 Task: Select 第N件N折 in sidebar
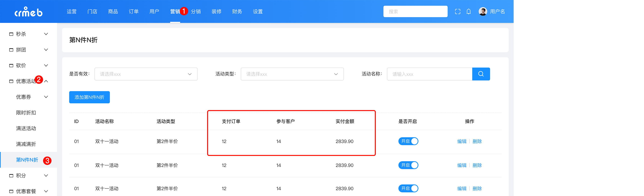click(x=27, y=160)
